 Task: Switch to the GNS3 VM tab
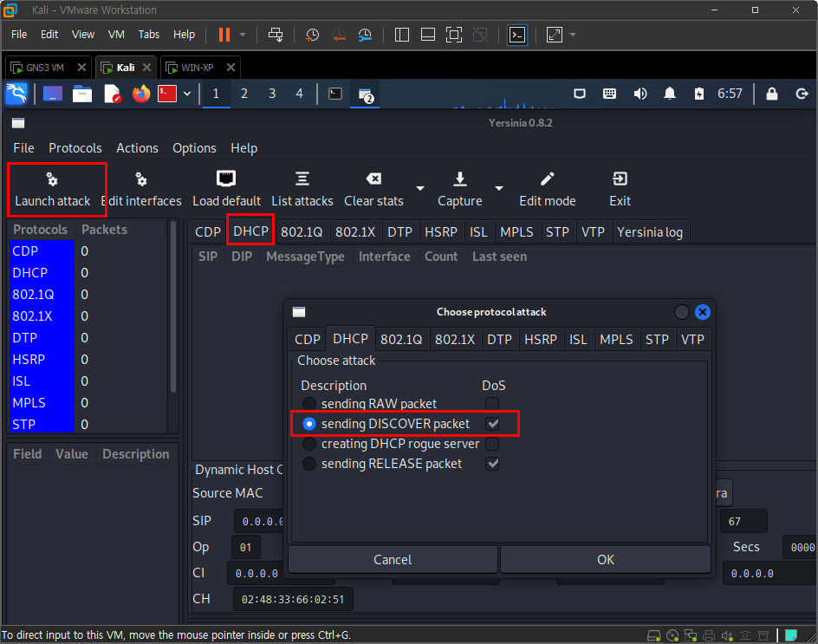click(49, 68)
